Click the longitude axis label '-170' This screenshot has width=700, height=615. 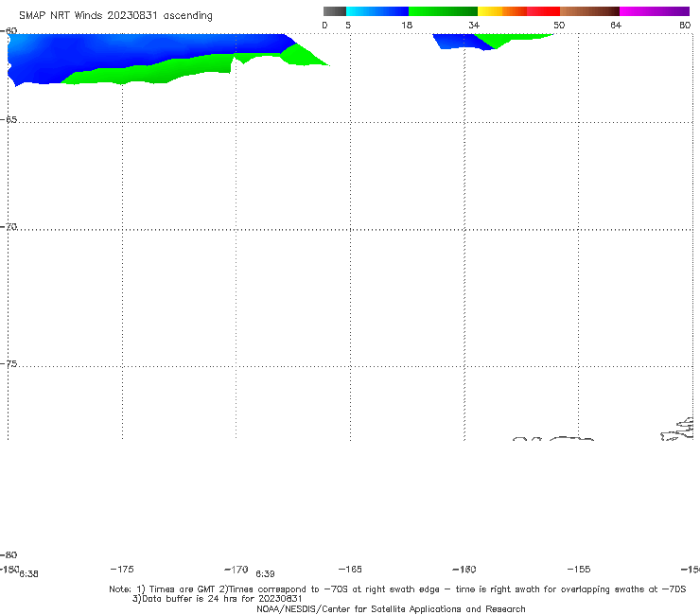point(236,570)
